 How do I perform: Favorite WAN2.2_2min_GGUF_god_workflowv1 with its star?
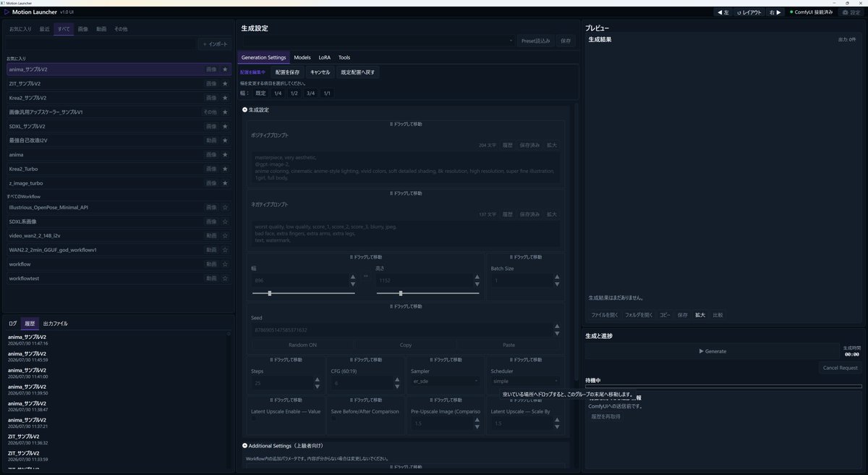point(225,250)
